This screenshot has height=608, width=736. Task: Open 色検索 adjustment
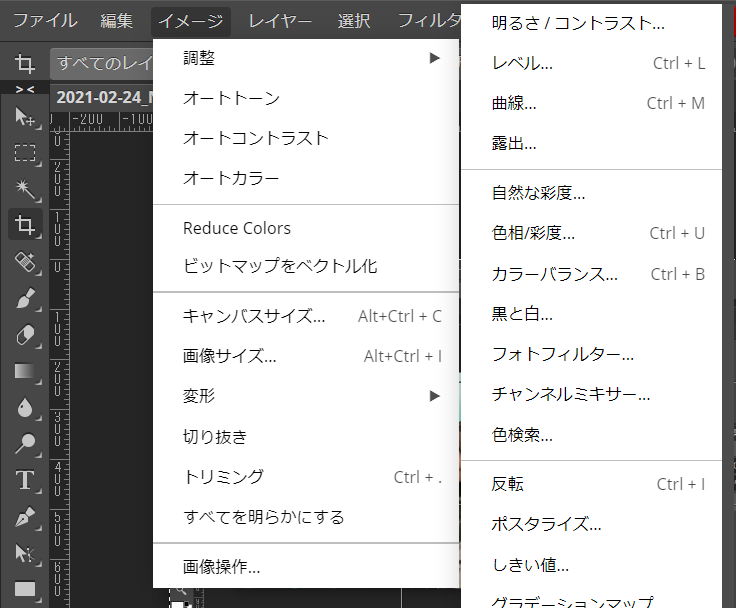click(x=591, y=435)
